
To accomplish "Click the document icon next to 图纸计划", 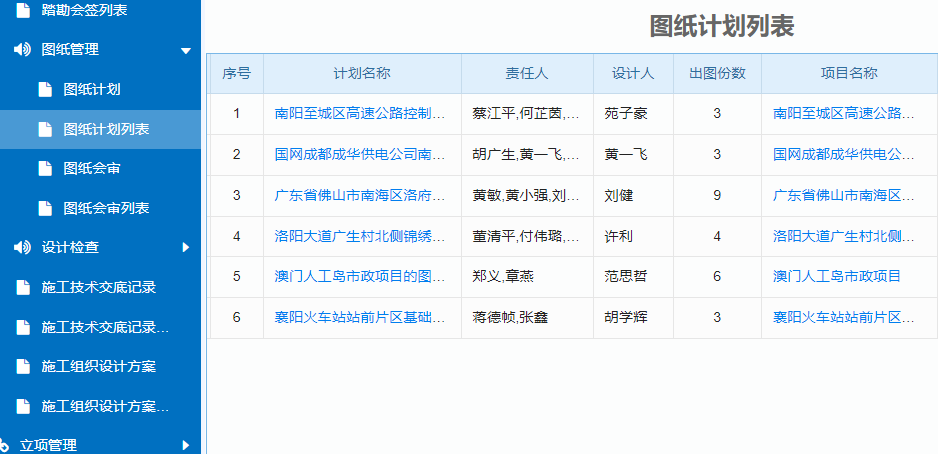I will [44, 89].
